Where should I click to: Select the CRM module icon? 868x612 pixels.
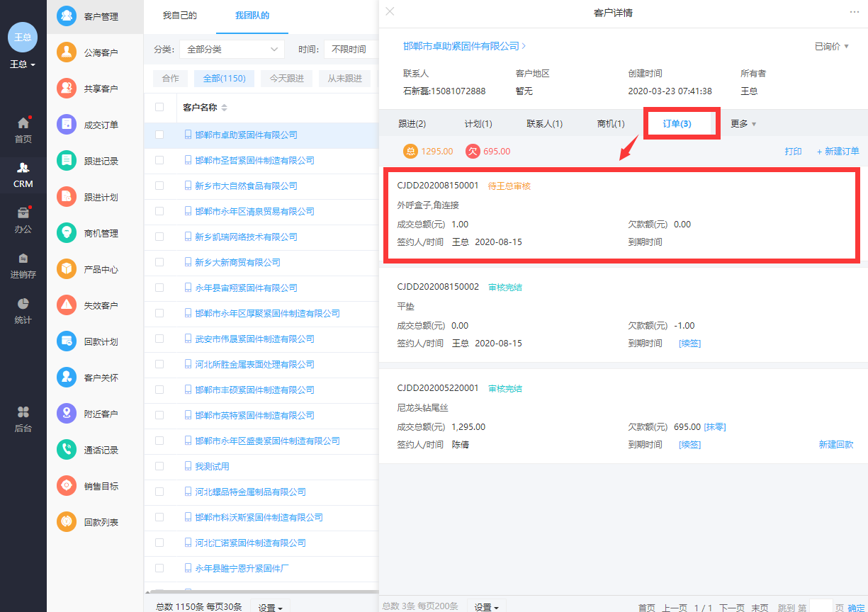click(23, 168)
